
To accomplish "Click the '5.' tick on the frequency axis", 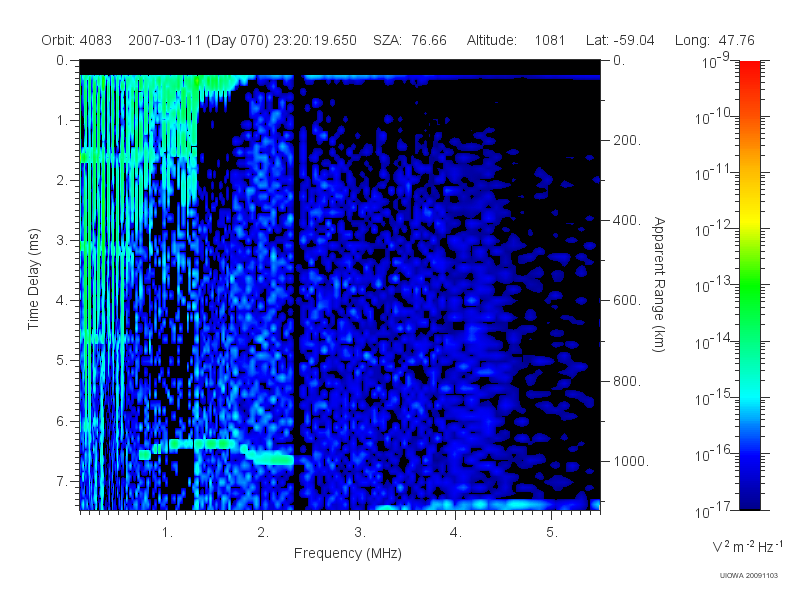I will click(x=552, y=533).
